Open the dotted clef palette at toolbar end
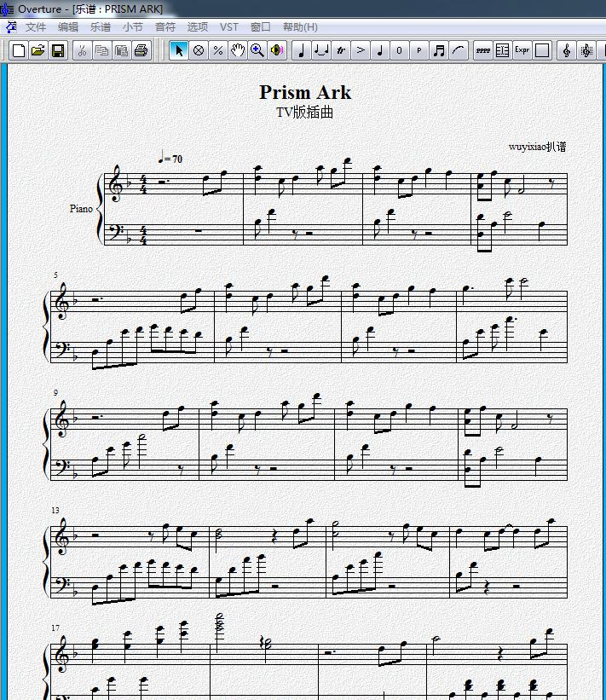 pos(586,50)
